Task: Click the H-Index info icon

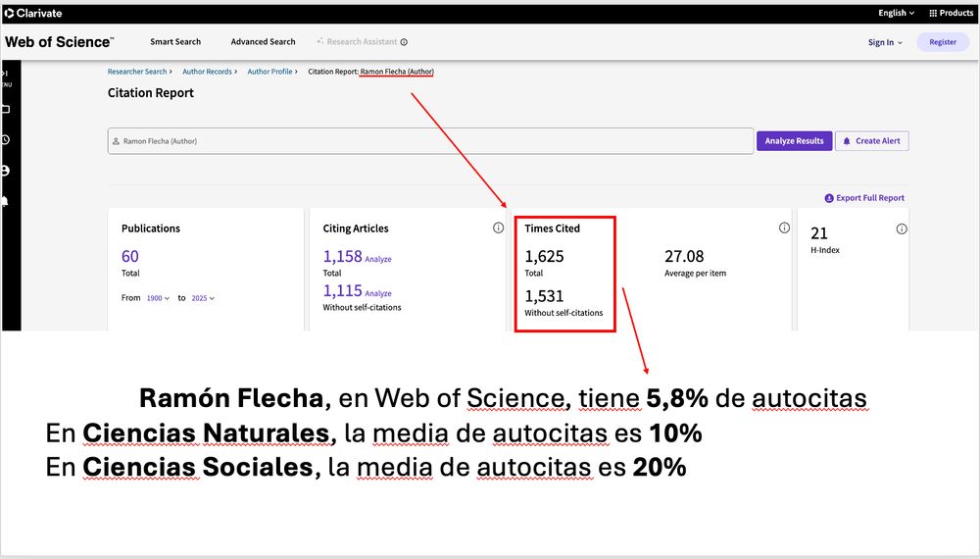Action: click(x=902, y=229)
